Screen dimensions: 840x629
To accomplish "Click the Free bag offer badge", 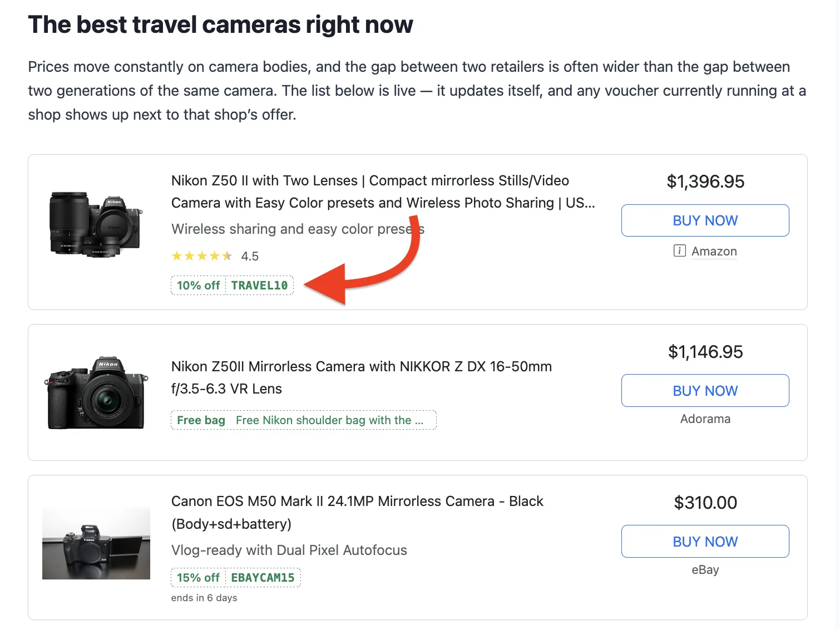I will (304, 420).
